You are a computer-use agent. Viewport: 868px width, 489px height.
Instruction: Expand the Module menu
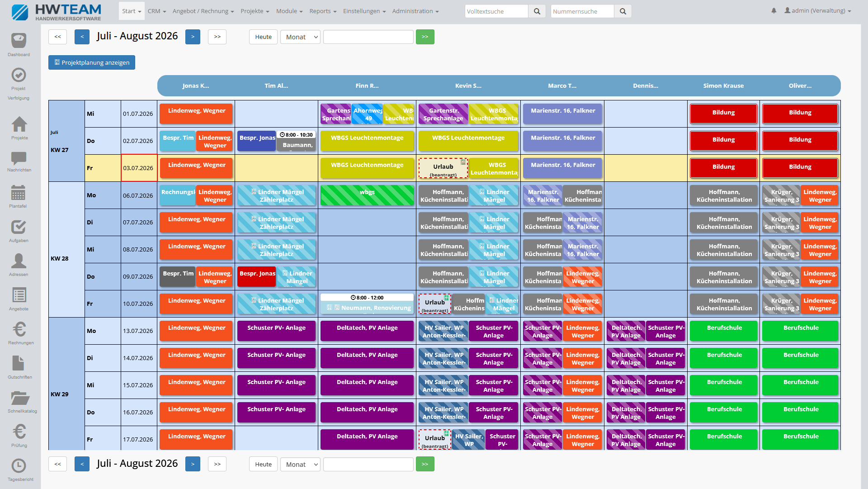pos(289,11)
